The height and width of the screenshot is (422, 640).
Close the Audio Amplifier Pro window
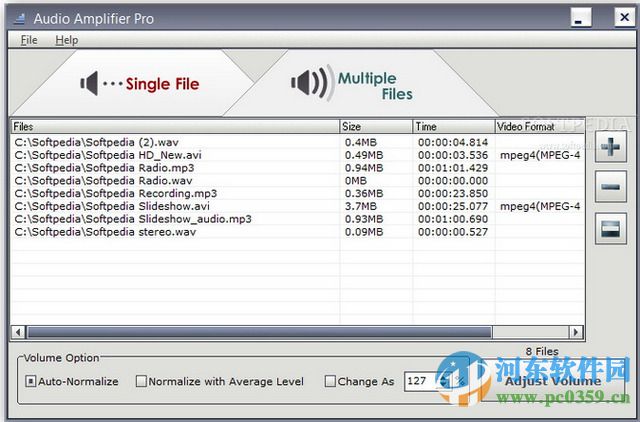[624, 17]
